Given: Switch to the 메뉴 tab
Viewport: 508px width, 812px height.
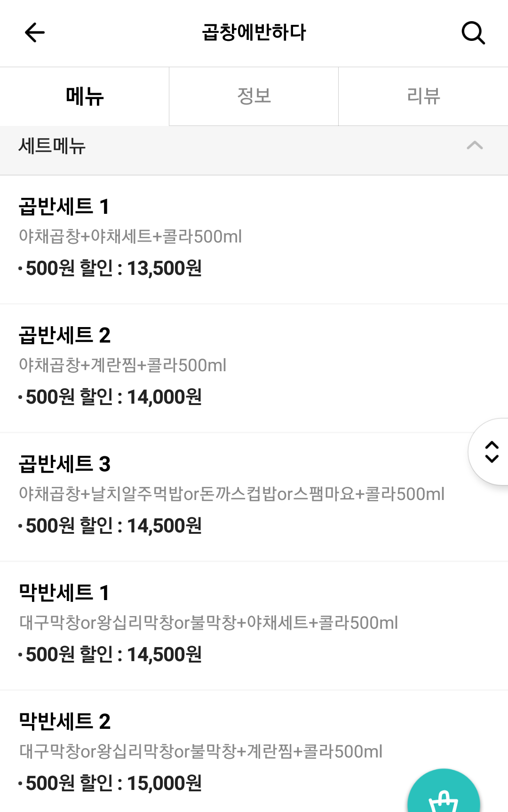Looking at the screenshot, I should (85, 96).
